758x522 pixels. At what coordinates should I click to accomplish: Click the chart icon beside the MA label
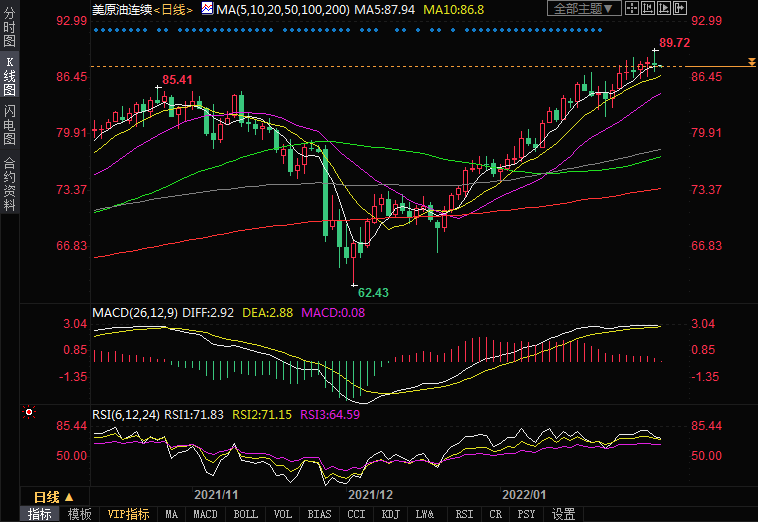click(x=207, y=8)
